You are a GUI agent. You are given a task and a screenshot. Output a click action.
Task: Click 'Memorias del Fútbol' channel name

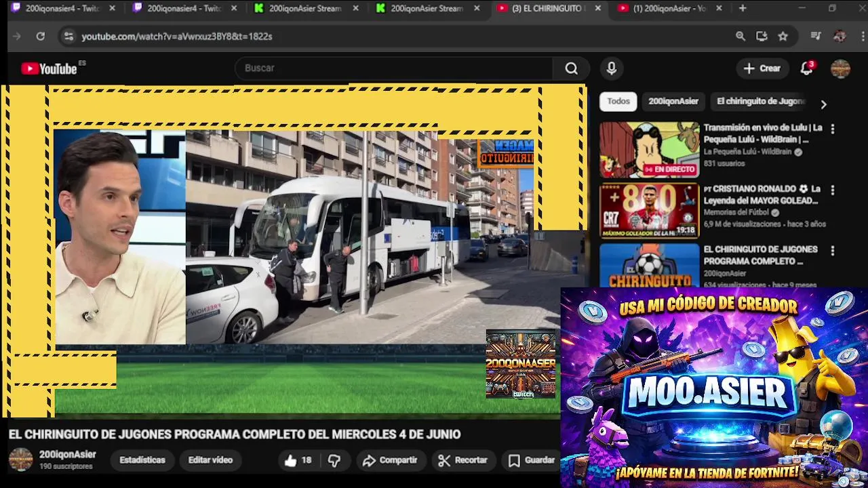(x=736, y=212)
